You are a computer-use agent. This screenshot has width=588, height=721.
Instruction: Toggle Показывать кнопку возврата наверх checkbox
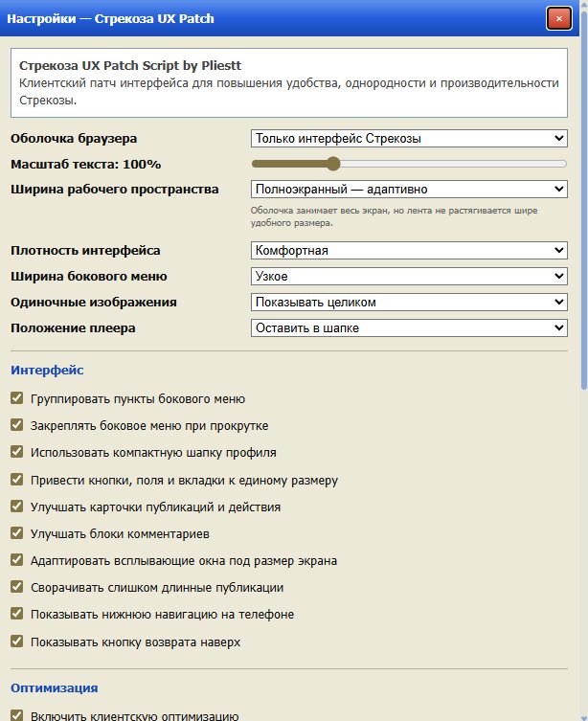click(17, 641)
